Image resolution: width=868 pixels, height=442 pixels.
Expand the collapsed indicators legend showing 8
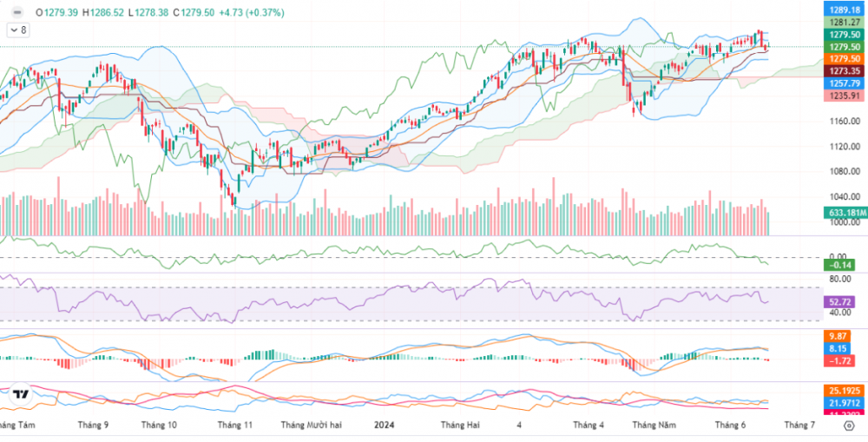tap(17, 30)
